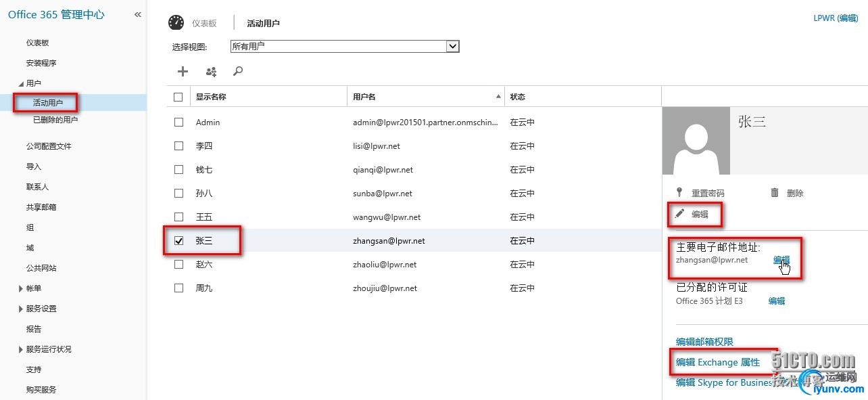Check the 赵六 row checkbox

(x=178, y=265)
